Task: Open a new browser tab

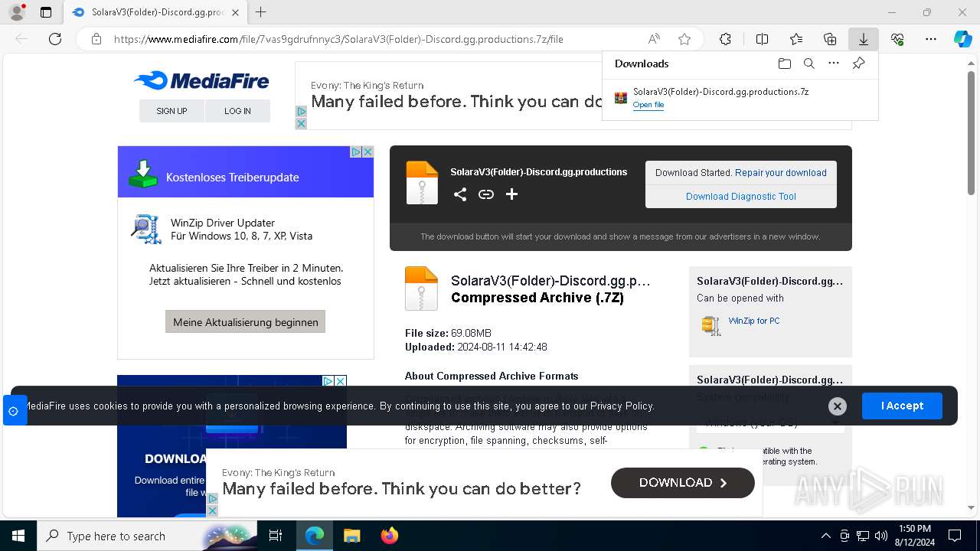Action: click(261, 12)
